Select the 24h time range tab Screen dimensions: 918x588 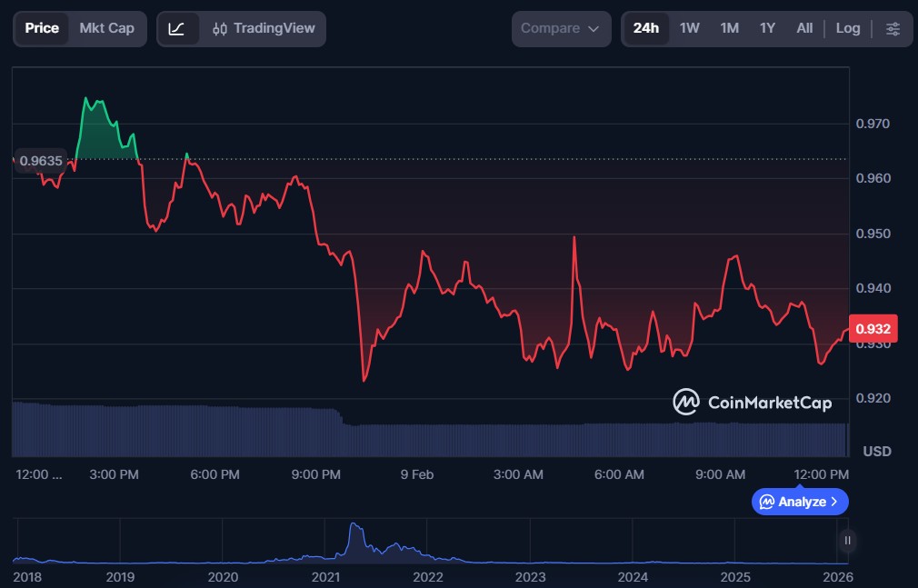click(x=645, y=28)
